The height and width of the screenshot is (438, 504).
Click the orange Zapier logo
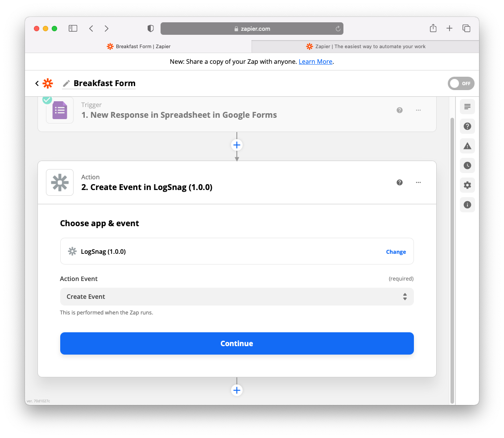click(48, 83)
